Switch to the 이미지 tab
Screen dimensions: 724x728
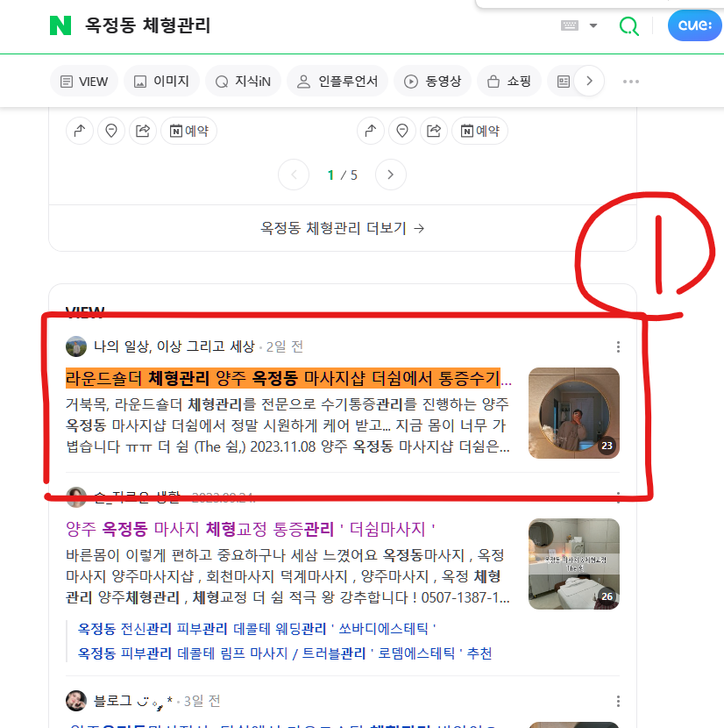pyautogui.click(x=161, y=82)
